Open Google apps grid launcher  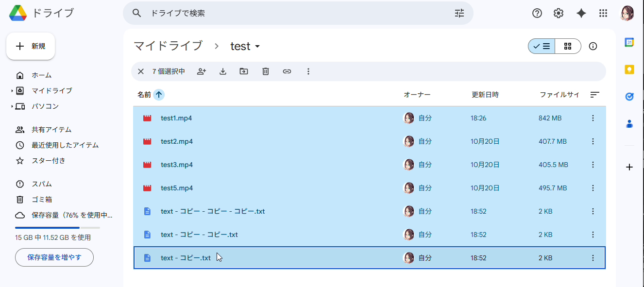(603, 13)
